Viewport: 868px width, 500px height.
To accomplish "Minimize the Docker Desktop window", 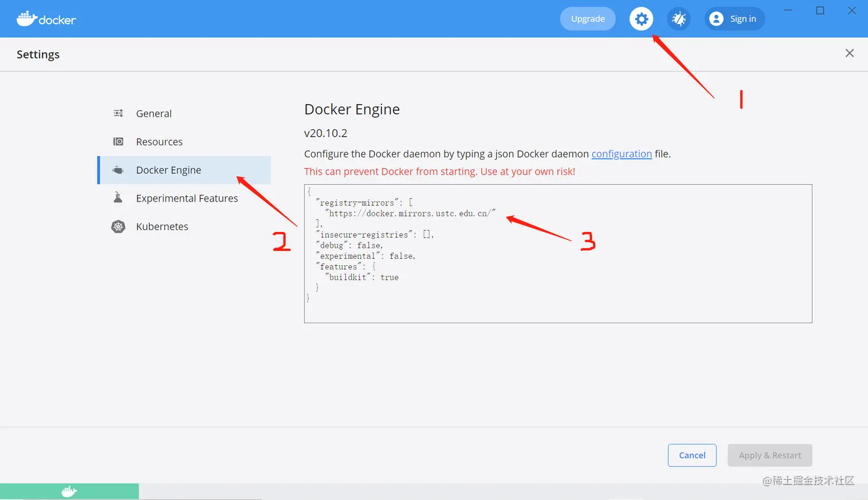I will (789, 10).
